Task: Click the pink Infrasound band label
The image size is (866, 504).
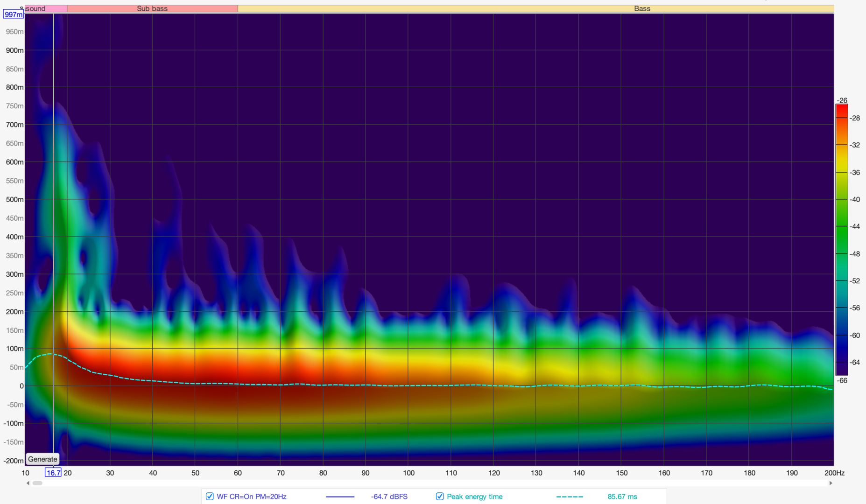Action: tap(45, 8)
